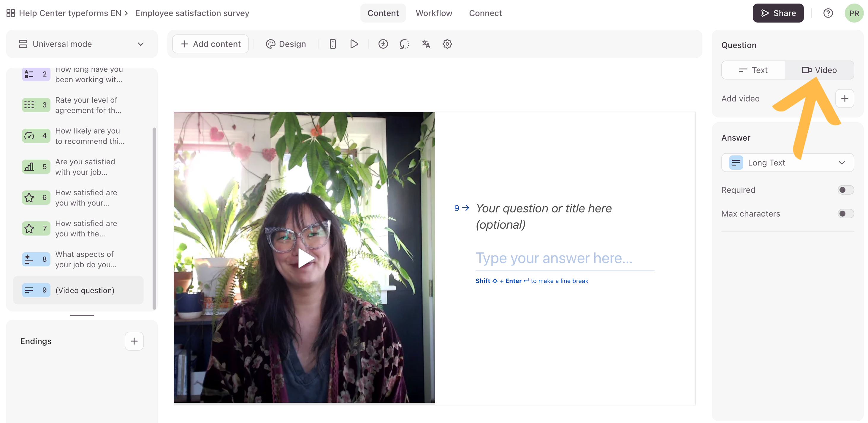Click the preview play icon in toolbar
868x423 pixels.
click(354, 44)
